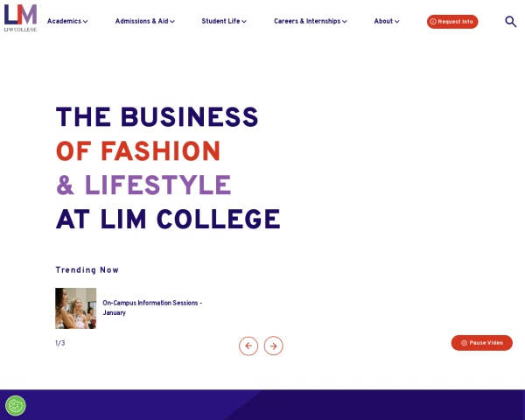Click the information session thumbnail image
The width and height of the screenshot is (525, 420).
(x=75, y=308)
